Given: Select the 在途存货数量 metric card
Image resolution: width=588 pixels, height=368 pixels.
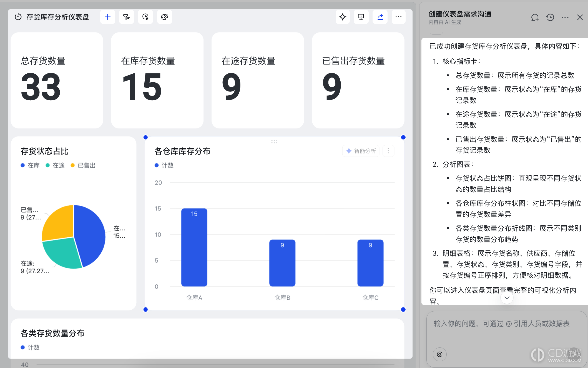Looking at the screenshot, I should 258,80.
